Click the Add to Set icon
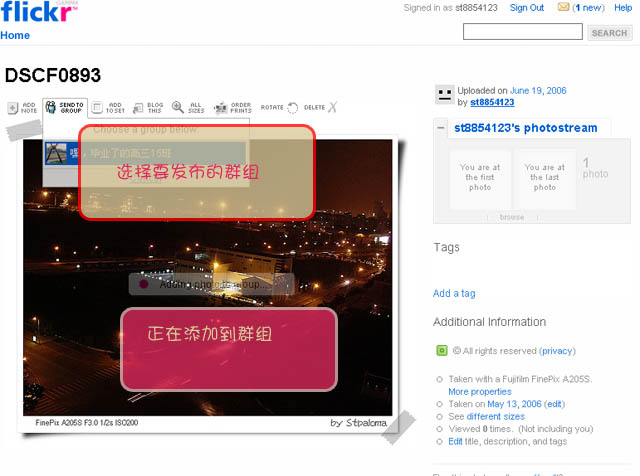Screen dimensions: 640x476 97,108
